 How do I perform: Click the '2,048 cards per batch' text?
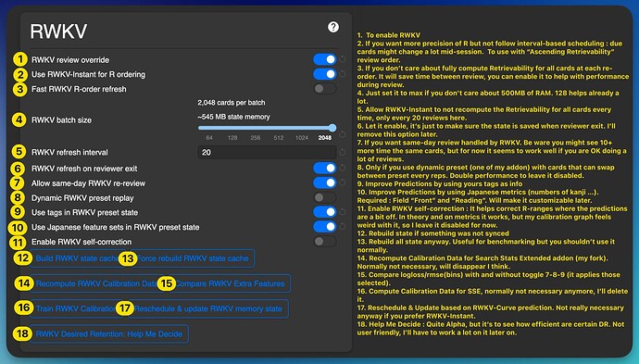(x=232, y=103)
